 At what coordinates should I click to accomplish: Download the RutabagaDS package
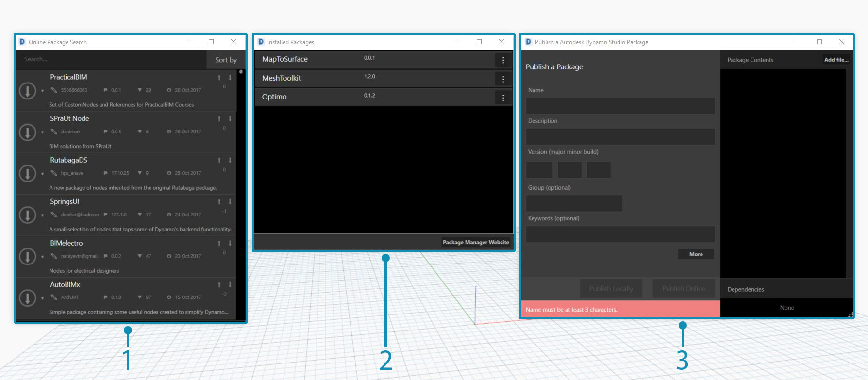tap(28, 174)
